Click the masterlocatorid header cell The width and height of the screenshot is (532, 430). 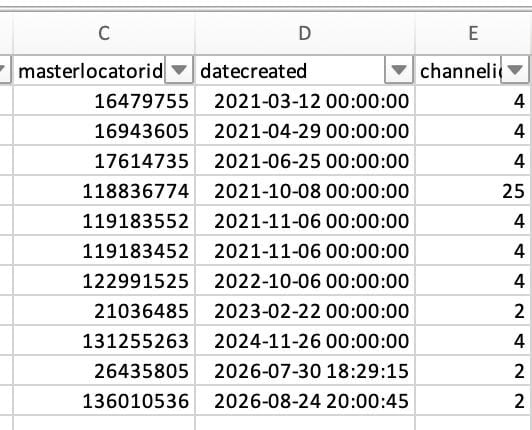tap(104, 71)
